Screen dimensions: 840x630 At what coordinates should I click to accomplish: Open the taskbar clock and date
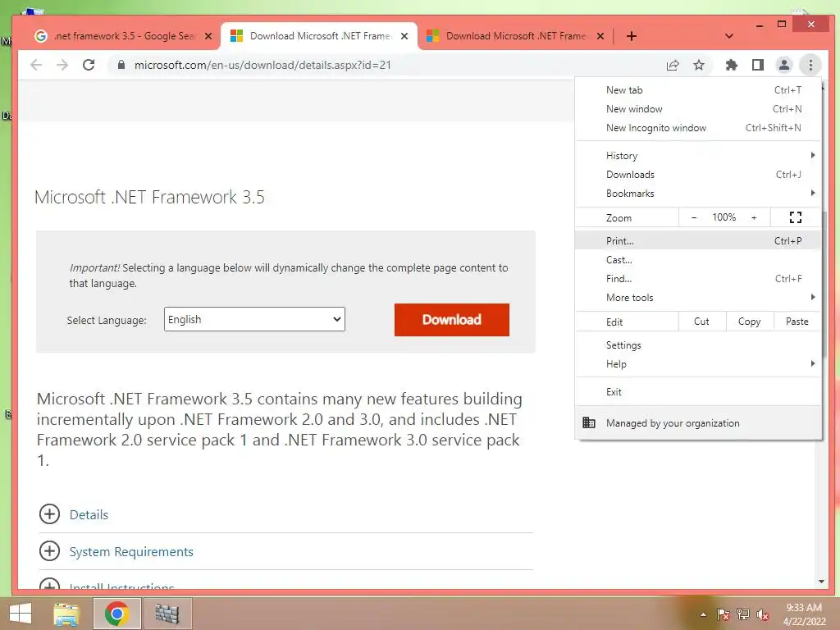[804, 614]
